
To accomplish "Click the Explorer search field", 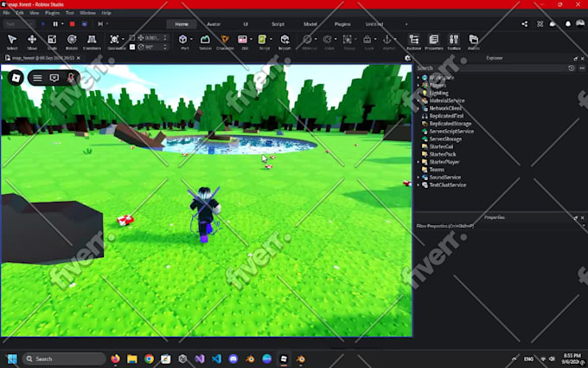I will [492, 68].
